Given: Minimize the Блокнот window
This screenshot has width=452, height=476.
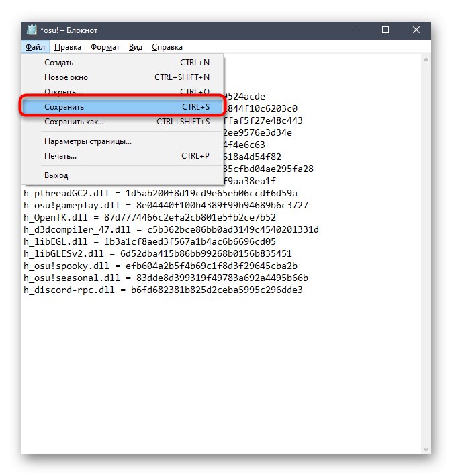Looking at the screenshot, I should pyautogui.click(x=355, y=30).
